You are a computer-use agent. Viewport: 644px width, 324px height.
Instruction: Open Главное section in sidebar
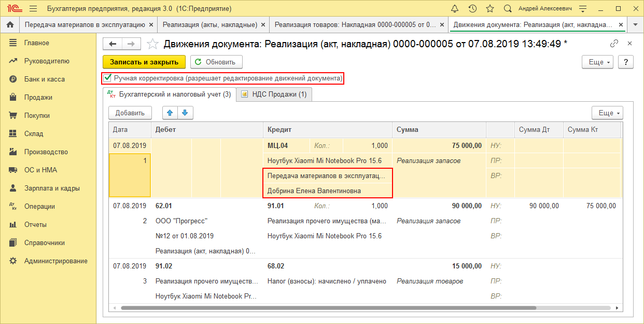click(37, 43)
